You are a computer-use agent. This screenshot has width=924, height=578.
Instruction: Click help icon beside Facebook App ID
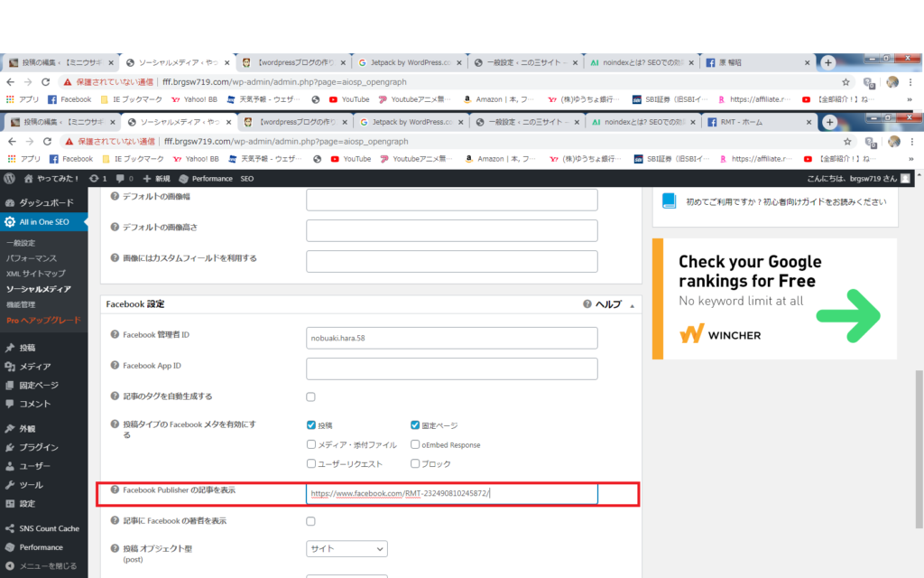click(x=115, y=366)
